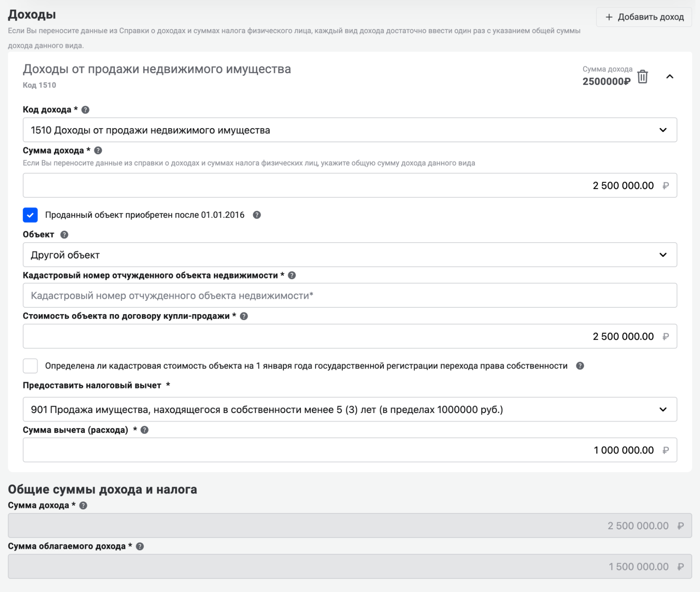
Task: Click the cadastral number input field
Action: (350, 295)
